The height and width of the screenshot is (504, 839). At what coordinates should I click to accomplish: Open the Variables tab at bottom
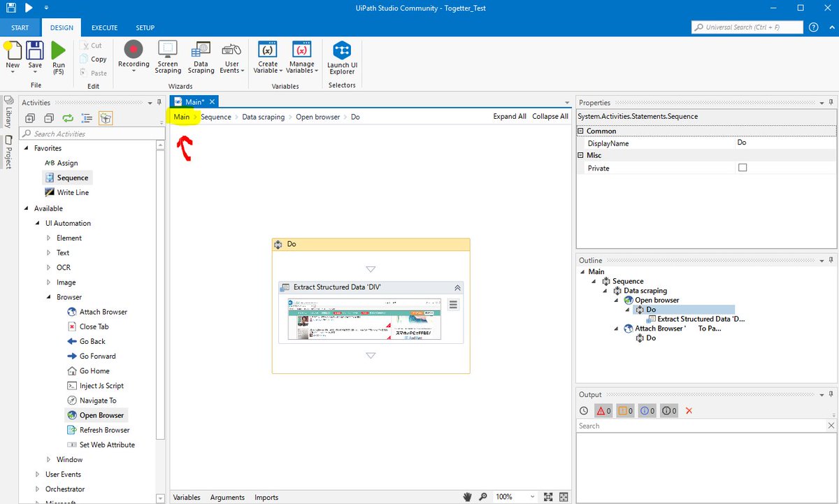click(187, 497)
